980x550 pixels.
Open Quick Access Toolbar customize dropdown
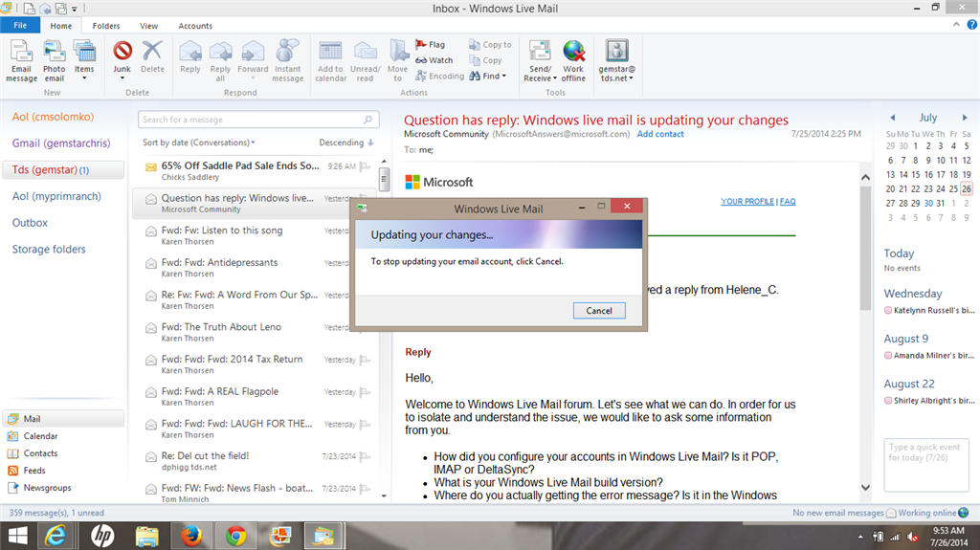(75, 9)
